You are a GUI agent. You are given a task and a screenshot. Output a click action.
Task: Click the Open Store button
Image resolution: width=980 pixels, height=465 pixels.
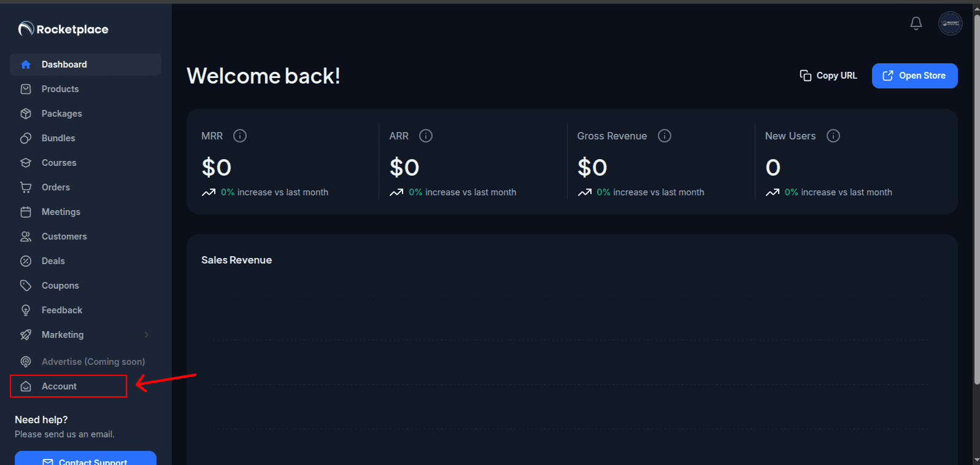[x=914, y=76]
